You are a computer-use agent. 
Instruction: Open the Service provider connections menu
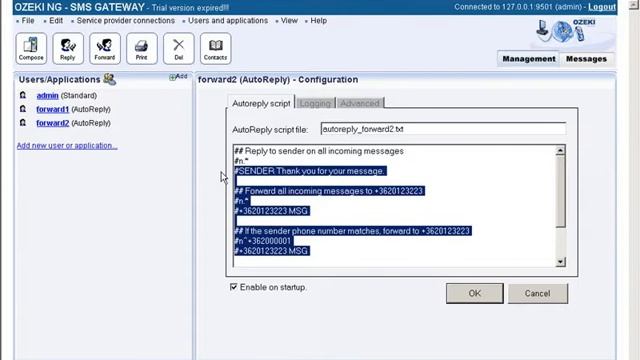(126, 20)
